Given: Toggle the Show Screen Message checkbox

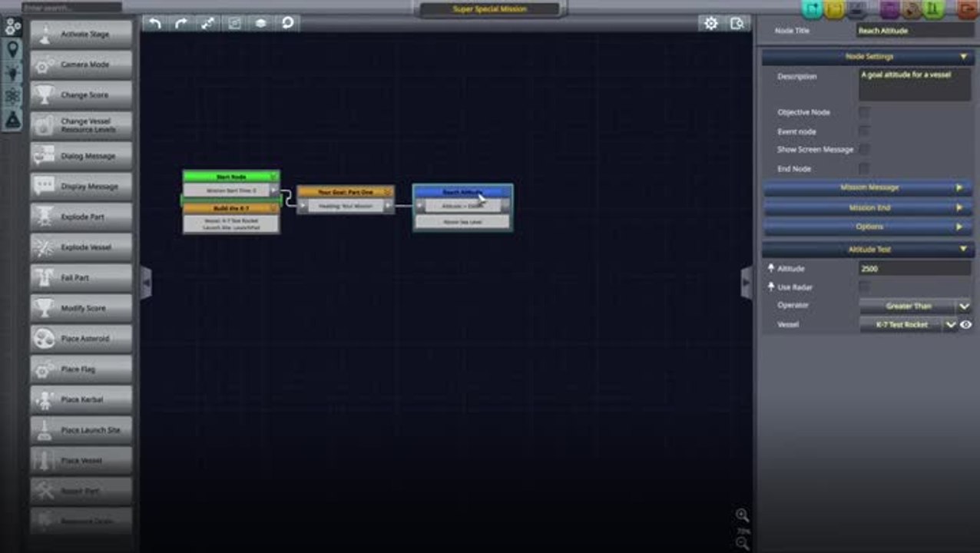Looking at the screenshot, I should 864,150.
